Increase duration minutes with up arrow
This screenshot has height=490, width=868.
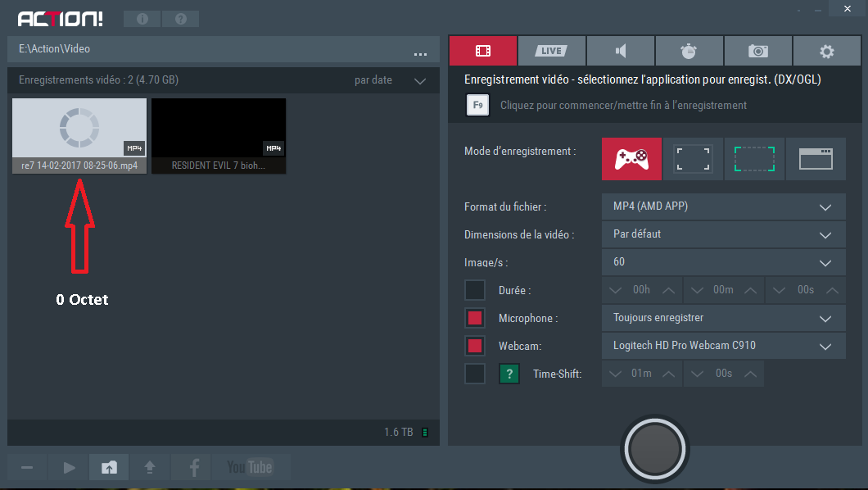751,290
